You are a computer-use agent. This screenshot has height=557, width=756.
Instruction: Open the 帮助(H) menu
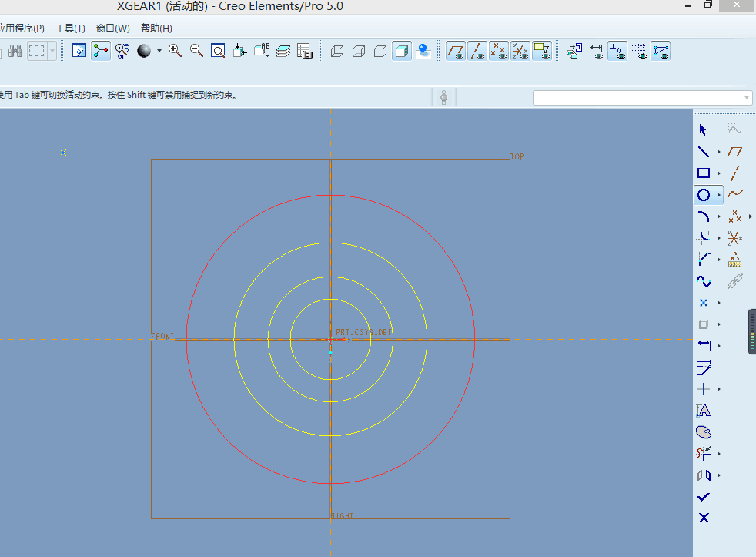click(x=156, y=29)
